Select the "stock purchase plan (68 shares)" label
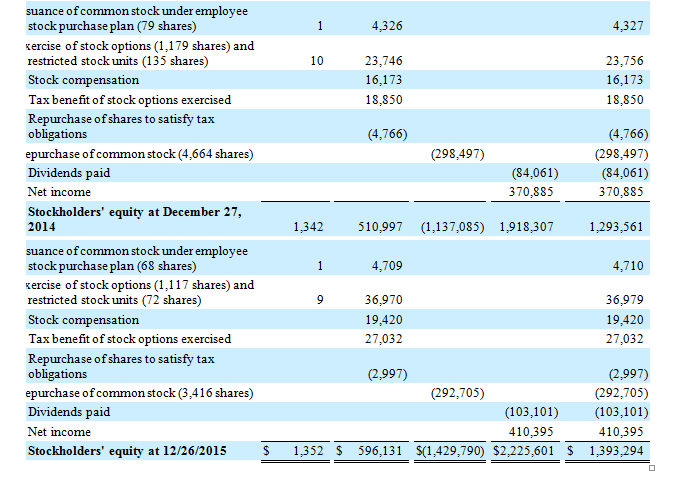The image size is (677, 501). pos(112,266)
